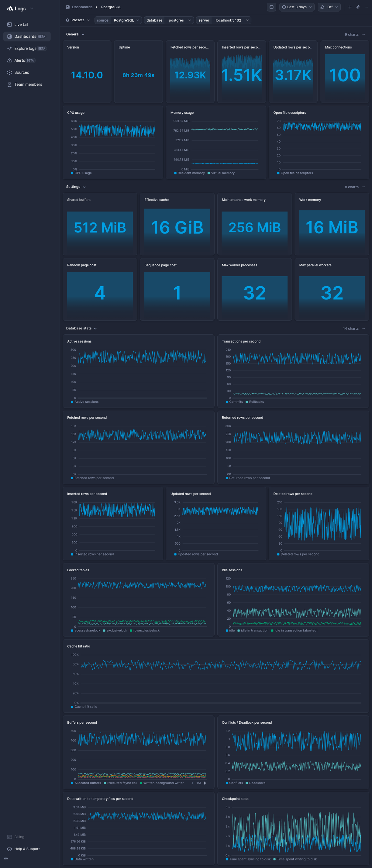Image resolution: width=372 pixels, height=868 pixels.
Task: Toggle Rollbacks series in legend
Action: (x=255, y=402)
